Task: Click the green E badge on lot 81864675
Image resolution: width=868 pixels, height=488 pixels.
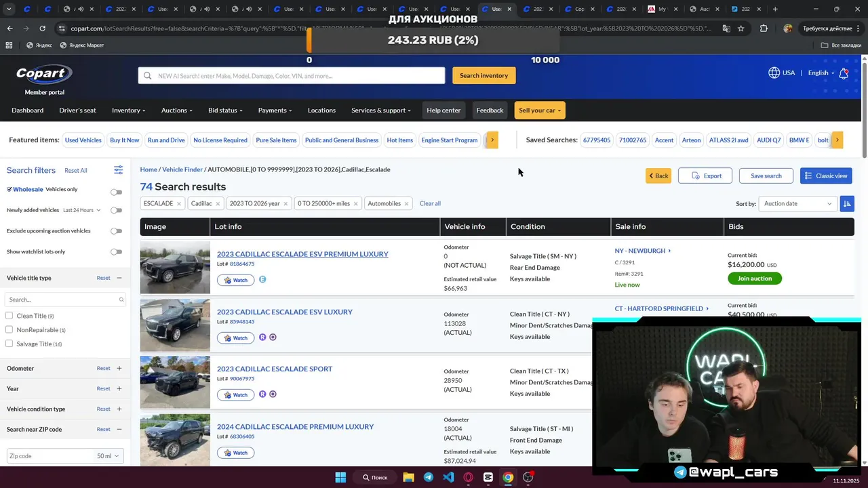Action: click(262, 279)
